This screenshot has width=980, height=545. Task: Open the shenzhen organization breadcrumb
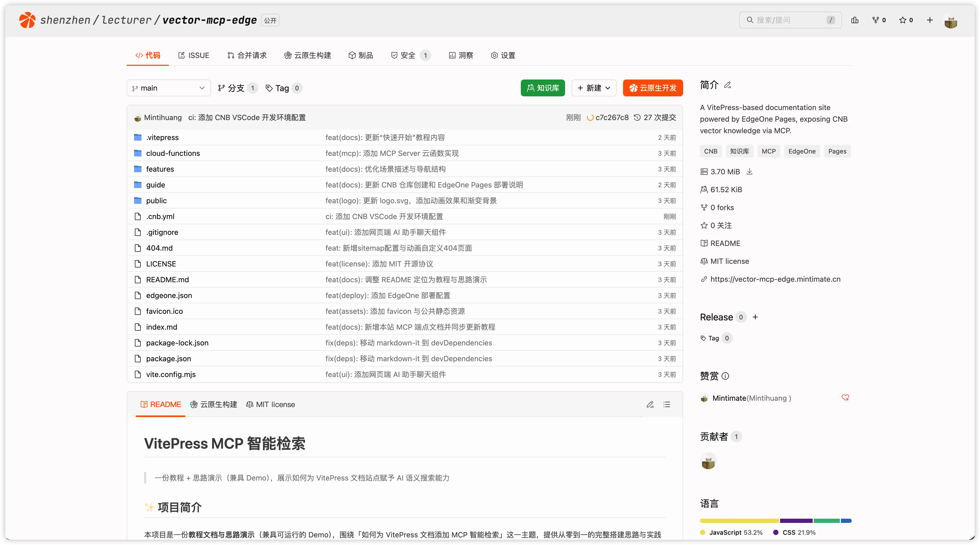(x=65, y=20)
